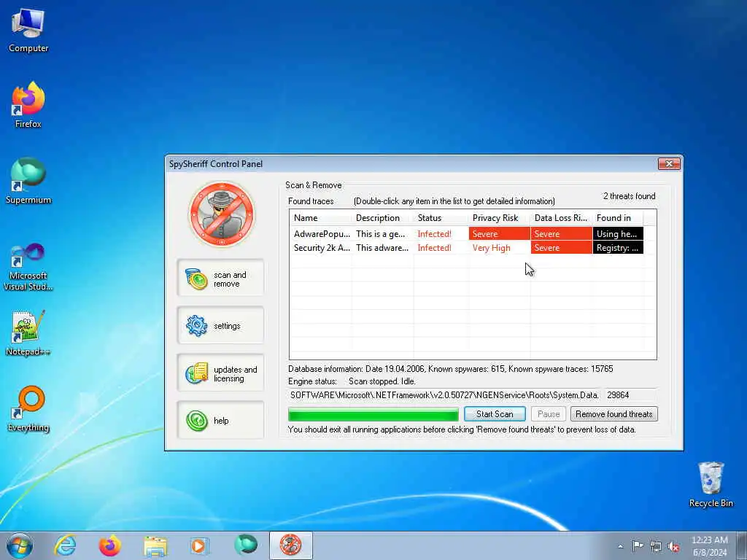Sort by the Data Loss Risk column header

click(x=561, y=217)
